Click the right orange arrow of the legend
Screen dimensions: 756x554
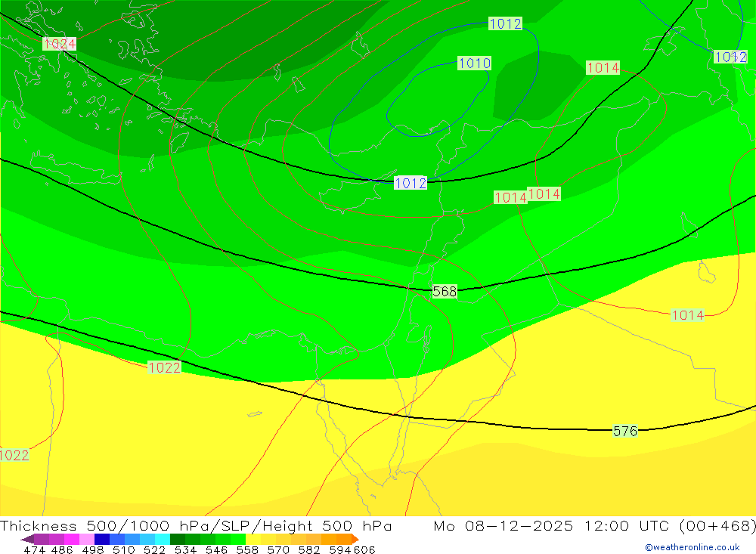pyautogui.click(x=355, y=539)
